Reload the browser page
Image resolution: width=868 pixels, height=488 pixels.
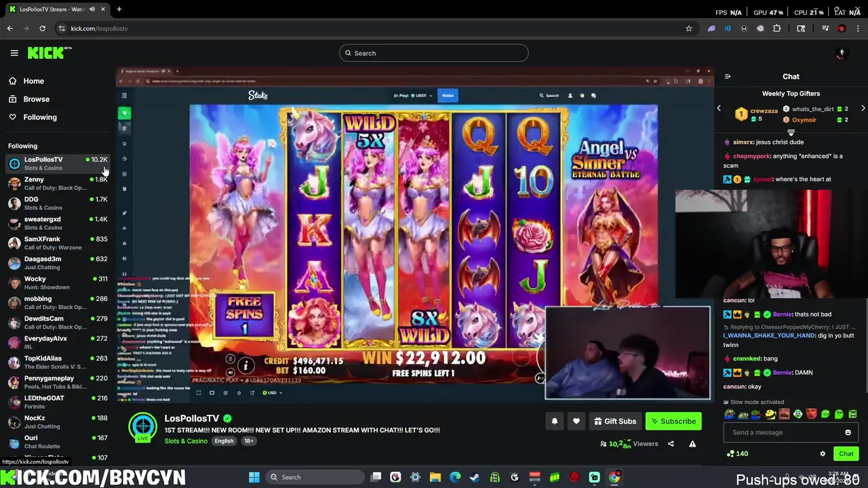(42, 28)
